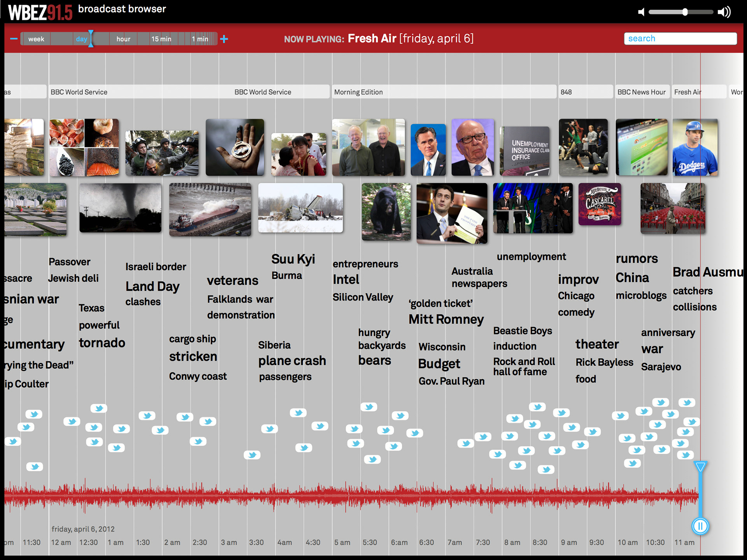Viewport: 747px width, 560px height.
Task: Open the red chairs Sarajevo thumbnail
Action: coord(673,208)
